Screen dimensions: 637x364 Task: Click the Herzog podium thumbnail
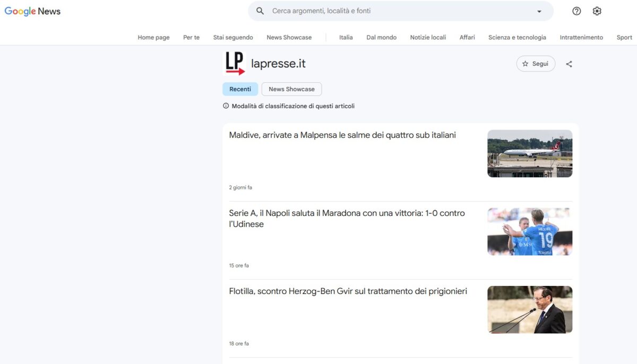530,309
